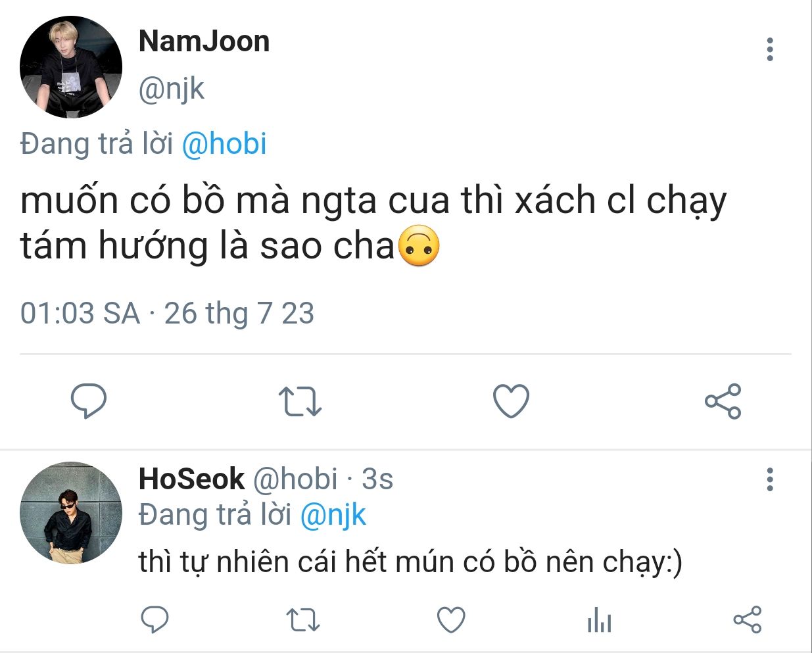View analytics for HoSeok's reply

click(599, 619)
